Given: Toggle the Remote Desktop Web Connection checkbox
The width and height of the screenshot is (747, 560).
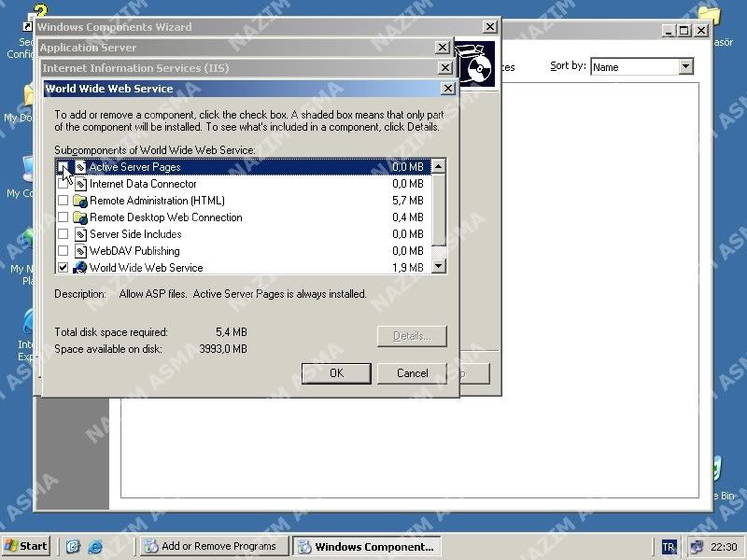Looking at the screenshot, I should pyautogui.click(x=63, y=217).
